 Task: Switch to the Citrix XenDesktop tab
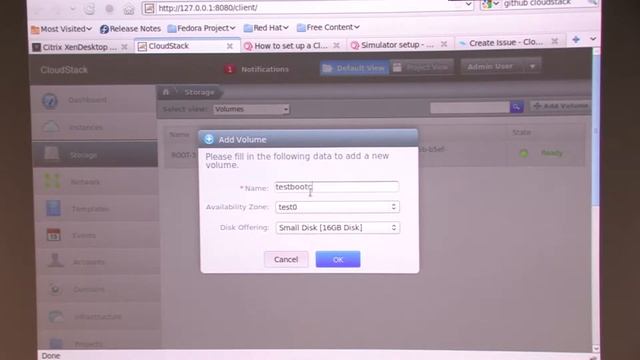[x=80, y=47]
